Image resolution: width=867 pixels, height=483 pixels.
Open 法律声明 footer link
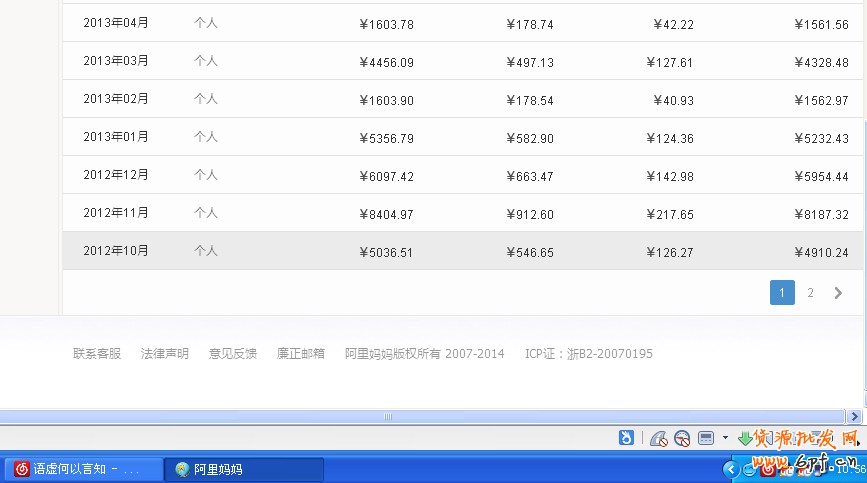click(x=164, y=354)
